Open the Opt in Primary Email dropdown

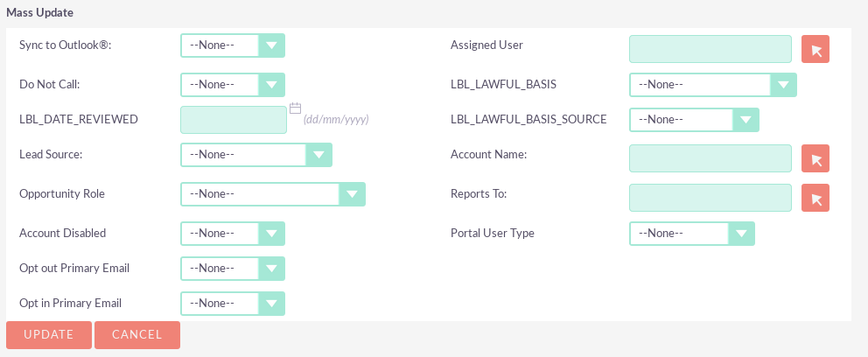pos(233,304)
